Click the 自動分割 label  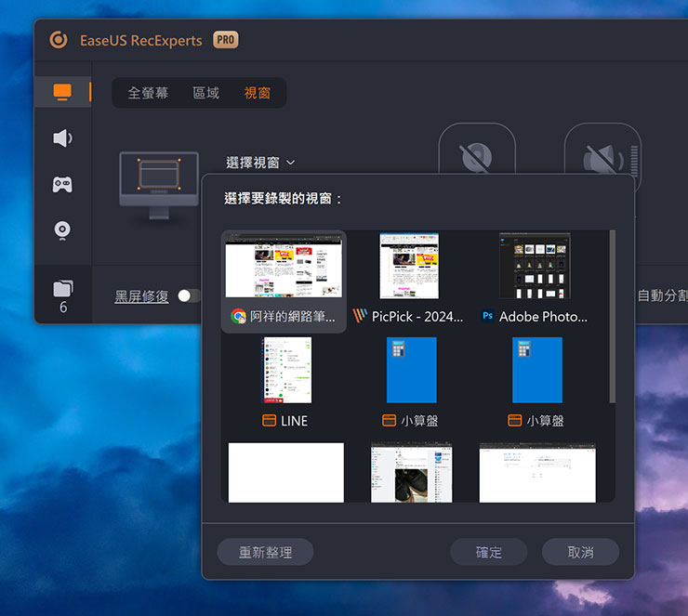tap(663, 295)
